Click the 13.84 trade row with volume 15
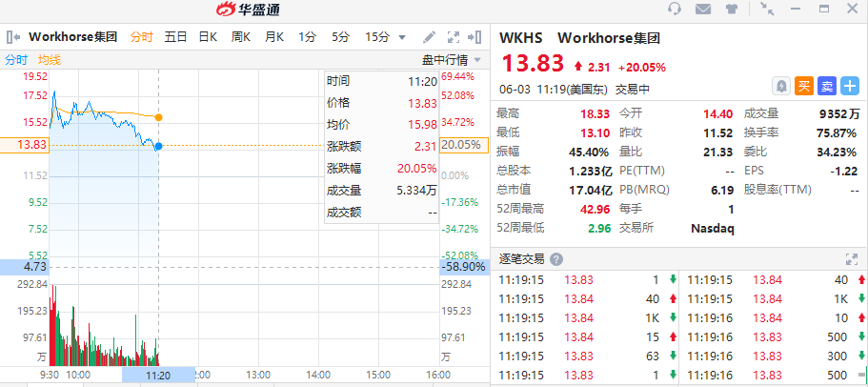 [x=587, y=336]
